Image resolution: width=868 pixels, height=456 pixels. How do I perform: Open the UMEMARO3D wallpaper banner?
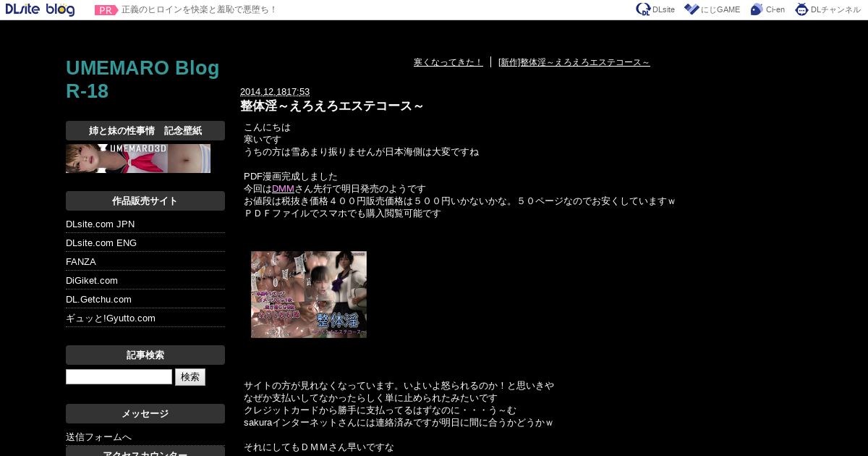pyautogui.click(x=138, y=159)
